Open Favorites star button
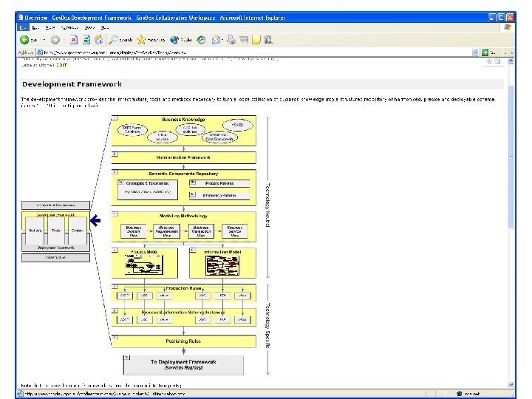The image size is (532, 399). point(151,40)
